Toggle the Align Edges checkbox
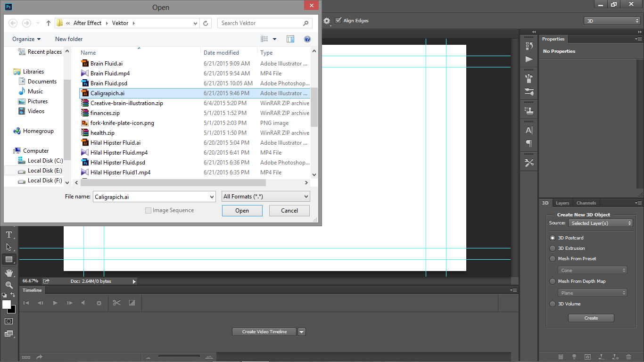Image resolution: width=644 pixels, height=362 pixels. coord(338,20)
